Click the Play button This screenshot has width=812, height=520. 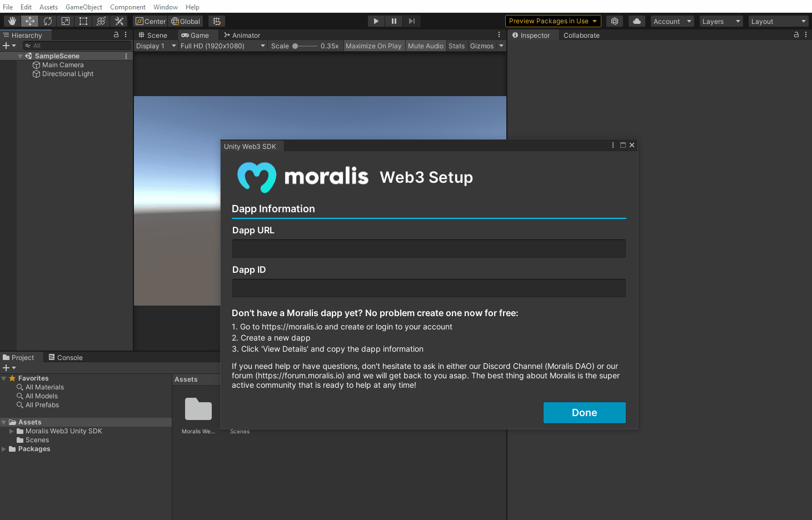tap(376, 21)
